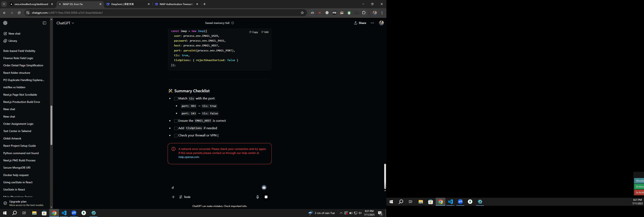Open Zoom from the left taskbar
The width and height of the screenshot is (644, 217).
[x=74, y=213]
